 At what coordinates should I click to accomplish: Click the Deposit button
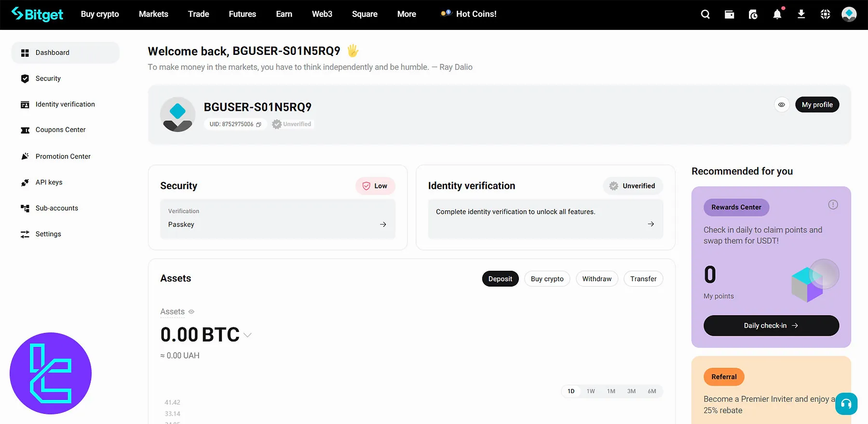[x=500, y=279]
